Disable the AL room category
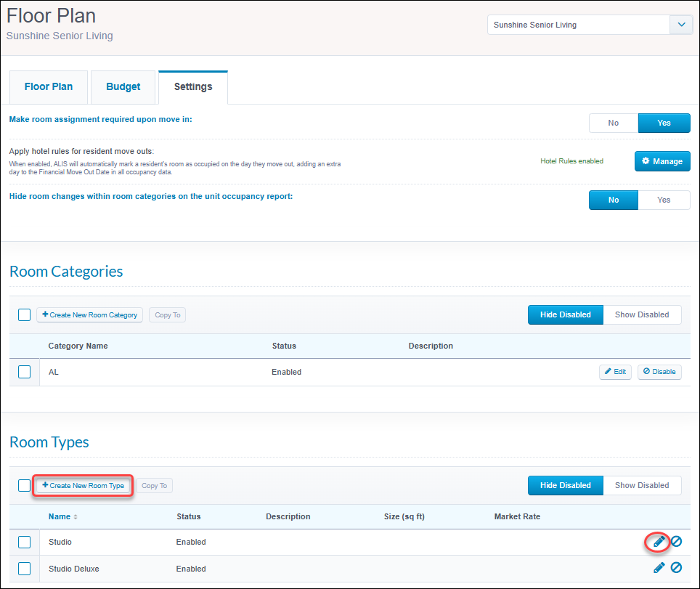 [659, 372]
